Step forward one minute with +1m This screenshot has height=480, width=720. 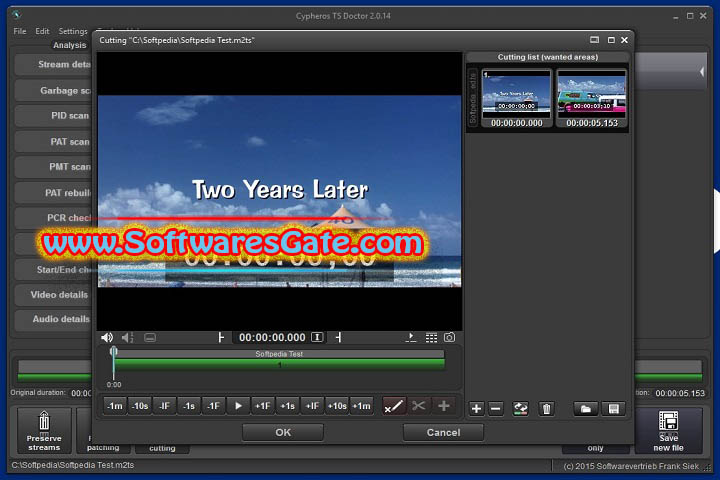[x=361, y=406]
